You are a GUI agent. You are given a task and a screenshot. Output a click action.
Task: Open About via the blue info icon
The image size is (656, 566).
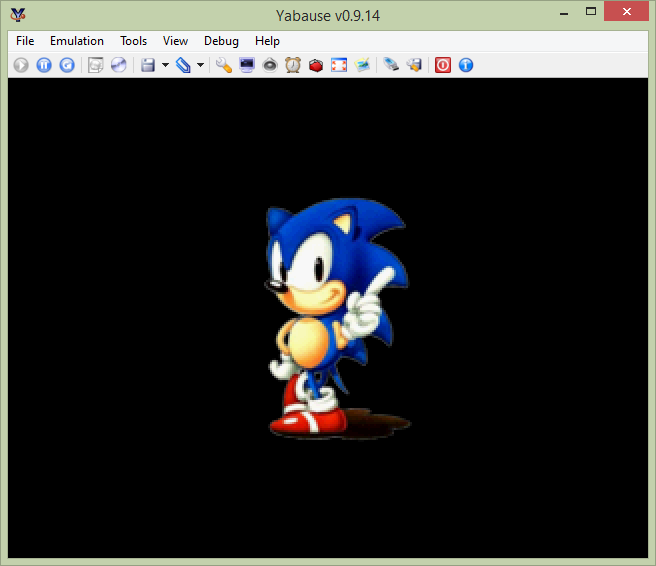[x=466, y=65]
